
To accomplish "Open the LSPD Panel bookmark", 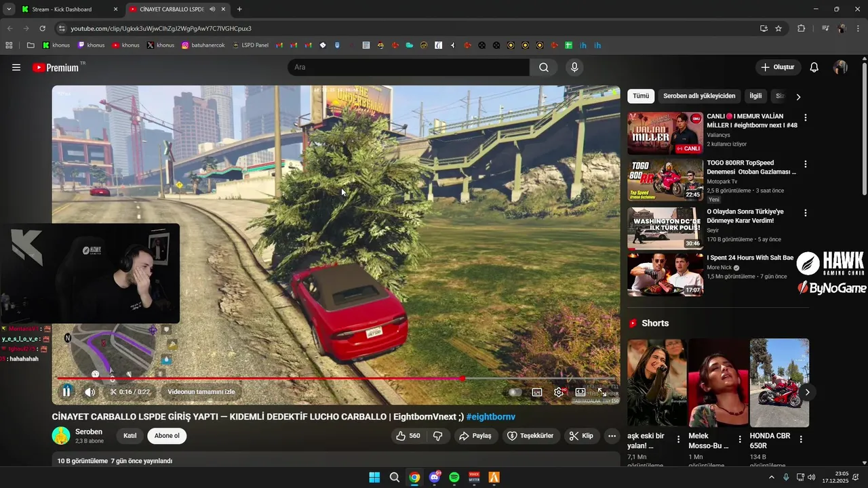I will pos(250,45).
